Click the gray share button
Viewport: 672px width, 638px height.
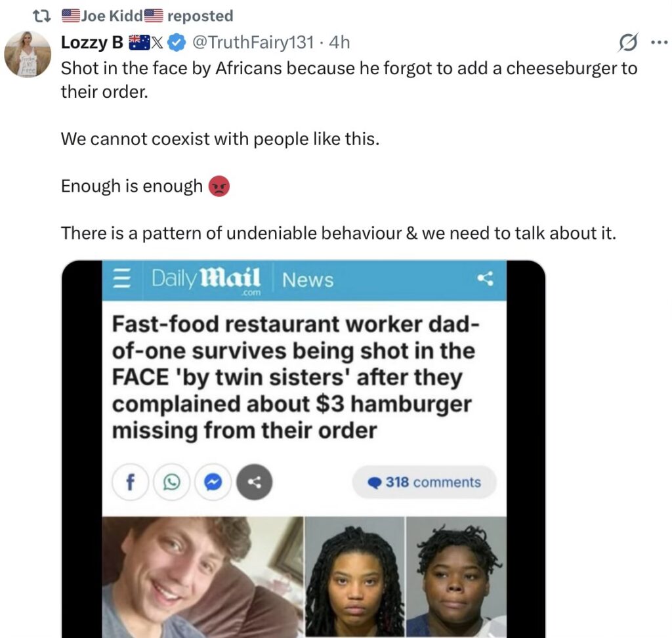coord(253,483)
